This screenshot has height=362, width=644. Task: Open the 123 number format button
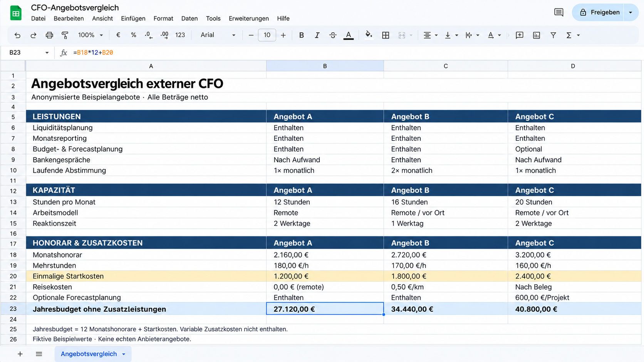click(180, 35)
